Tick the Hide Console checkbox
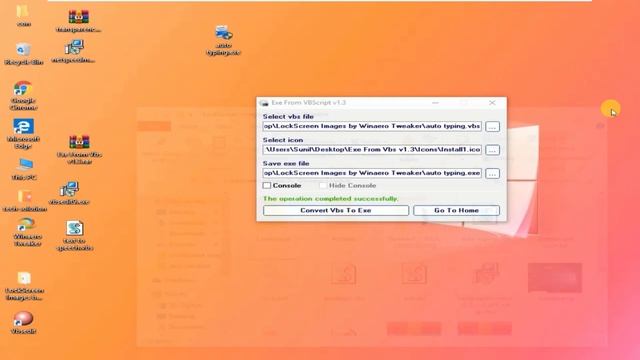Viewport: 640px width, 360px height. coord(323,185)
